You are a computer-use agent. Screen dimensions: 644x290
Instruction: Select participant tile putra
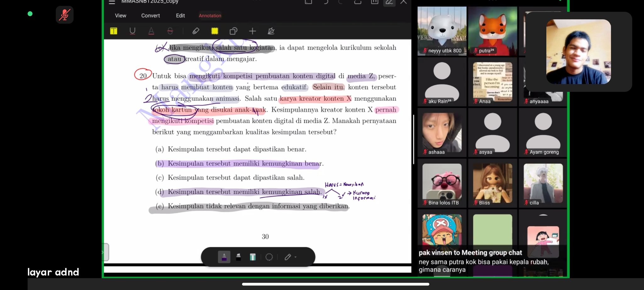tap(492, 31)
